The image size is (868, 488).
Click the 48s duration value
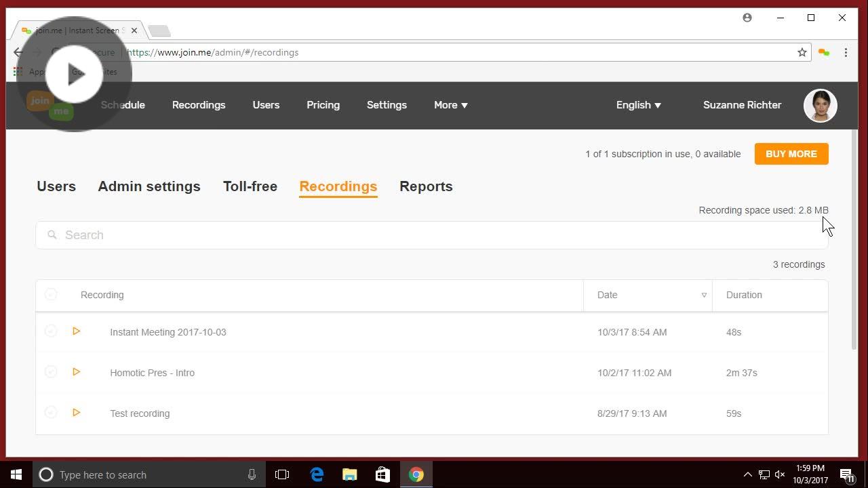tap(734, 332)
